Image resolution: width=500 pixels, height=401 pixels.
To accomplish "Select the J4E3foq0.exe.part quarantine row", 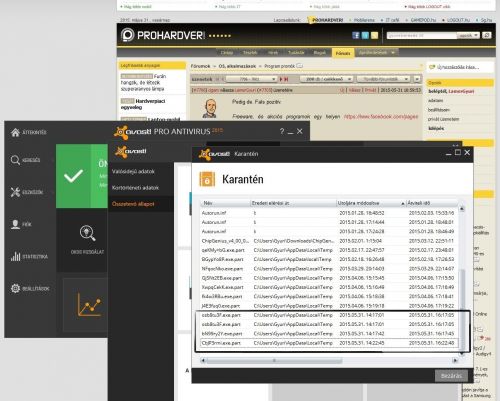I will coord(329,306).
